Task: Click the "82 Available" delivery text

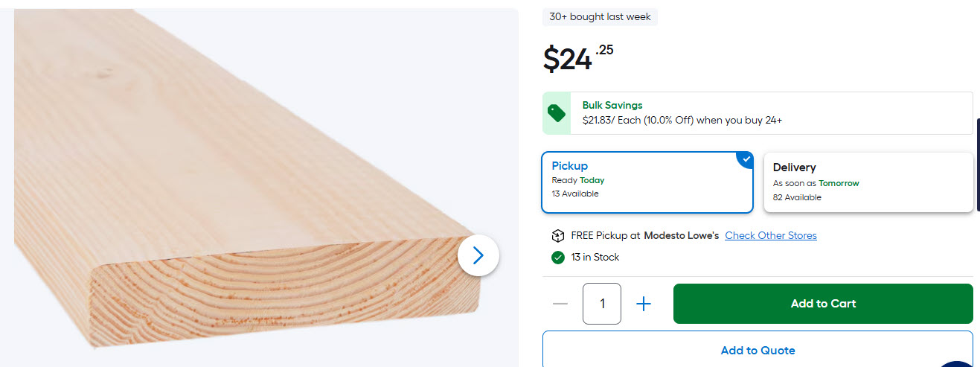Action: 797,198
